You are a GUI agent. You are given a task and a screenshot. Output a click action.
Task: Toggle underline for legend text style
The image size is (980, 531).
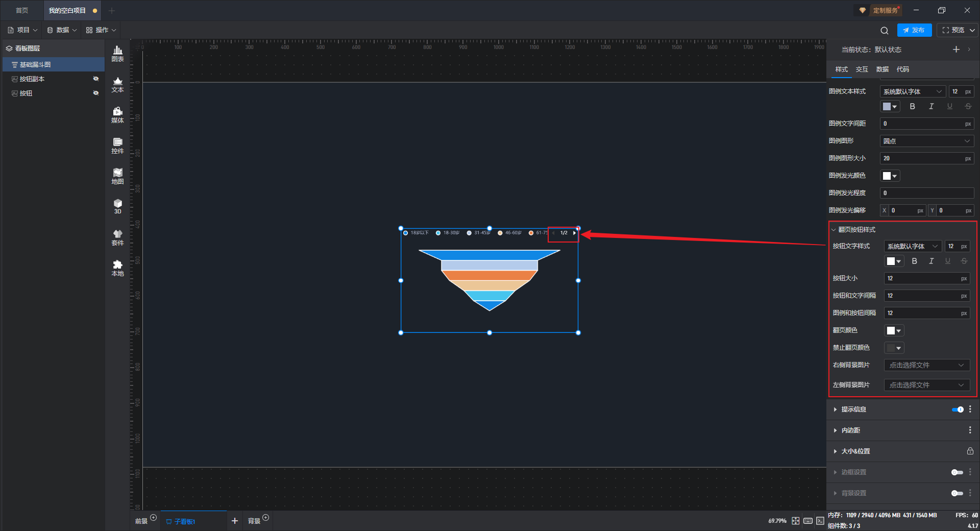pyautogui.click(x=949, y=106)
